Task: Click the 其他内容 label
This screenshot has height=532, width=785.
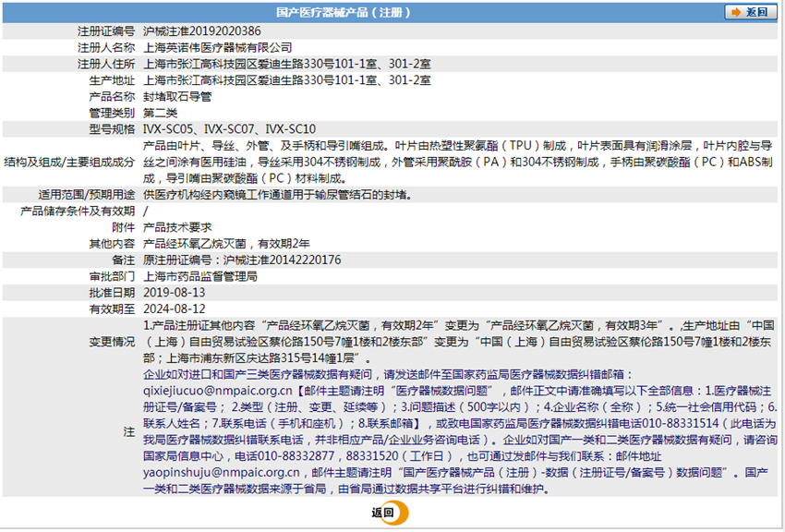Action: (112, 244)
